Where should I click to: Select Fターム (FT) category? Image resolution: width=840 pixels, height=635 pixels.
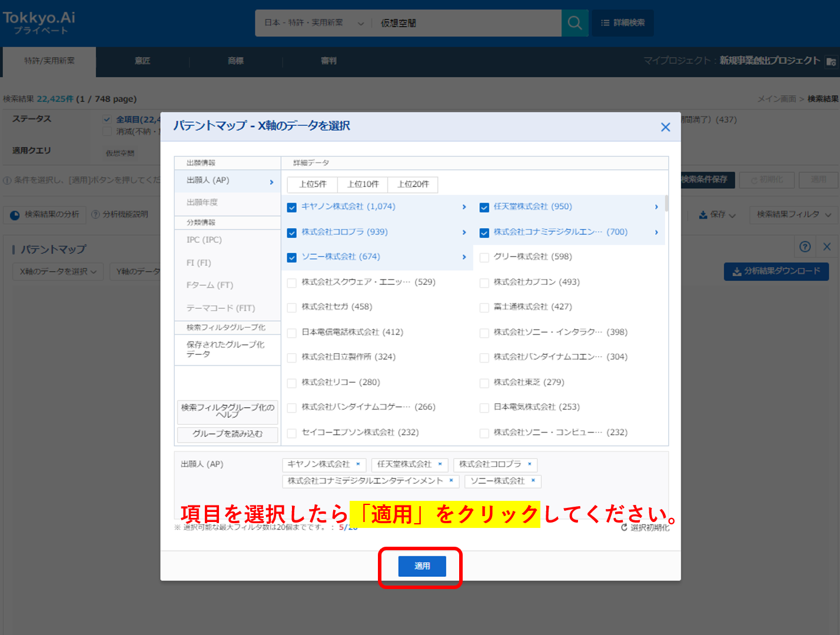(x=227, y=285)
